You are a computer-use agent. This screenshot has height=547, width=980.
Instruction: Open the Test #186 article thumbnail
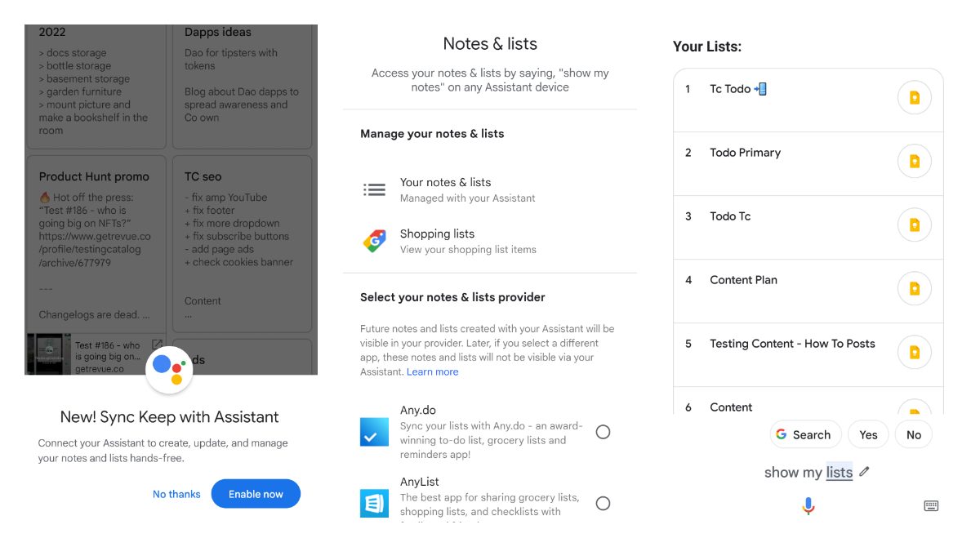pos(49,355)
